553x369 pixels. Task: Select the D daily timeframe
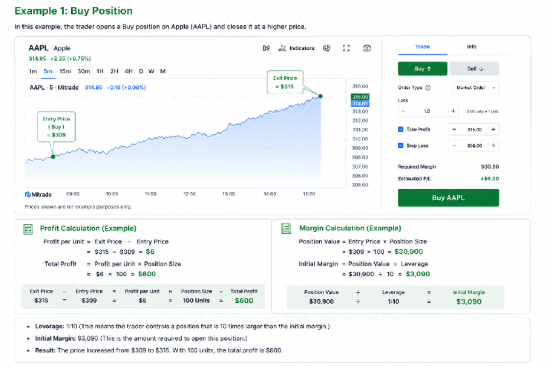click(x=141, y=71)
